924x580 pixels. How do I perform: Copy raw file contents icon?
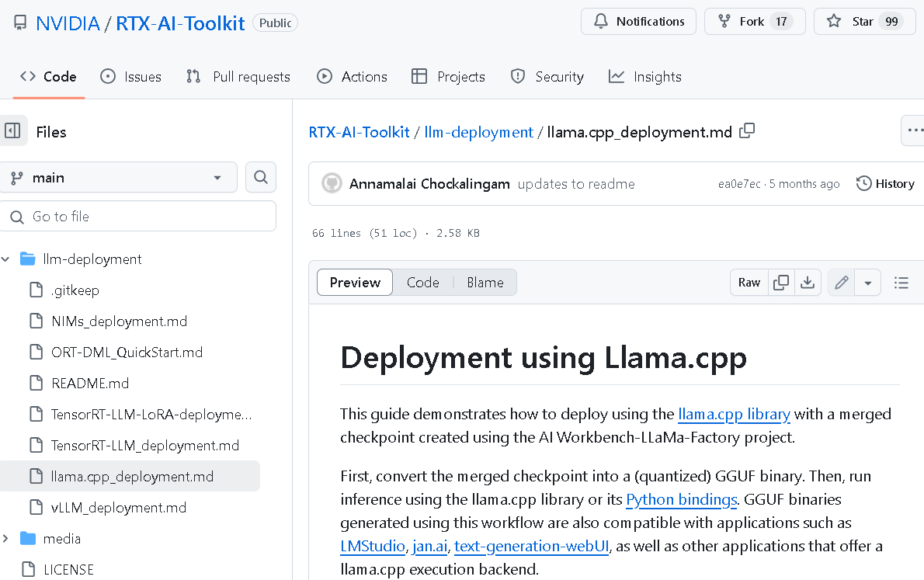click(781, 283)
